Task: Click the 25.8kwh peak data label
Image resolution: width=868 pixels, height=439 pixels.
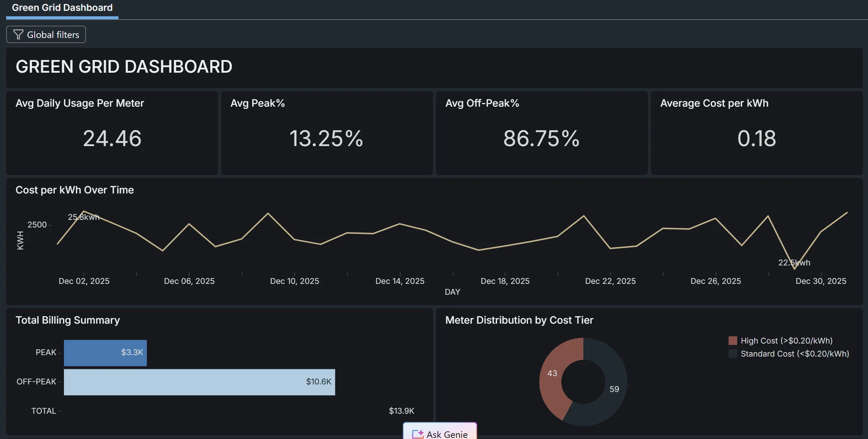Action: point(83,217)
